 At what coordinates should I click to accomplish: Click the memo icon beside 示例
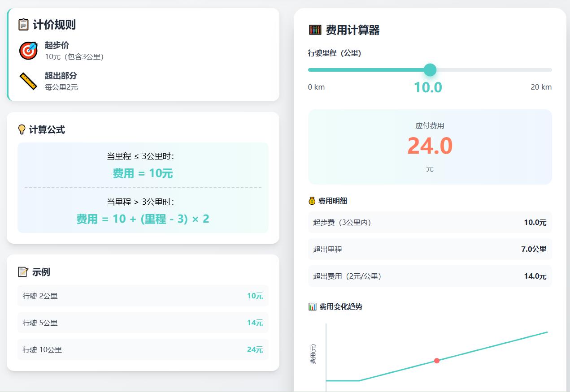coord(23,272)
